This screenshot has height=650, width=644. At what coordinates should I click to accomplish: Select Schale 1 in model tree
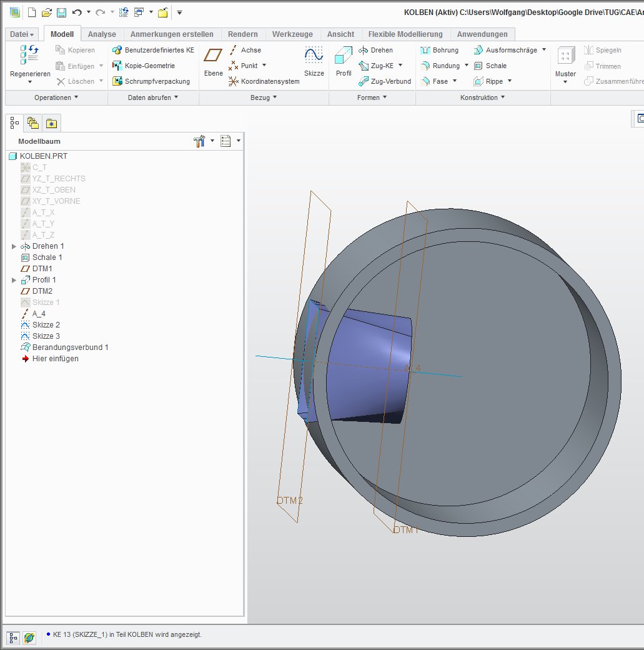pyautogui.click(x=41, y=257)
